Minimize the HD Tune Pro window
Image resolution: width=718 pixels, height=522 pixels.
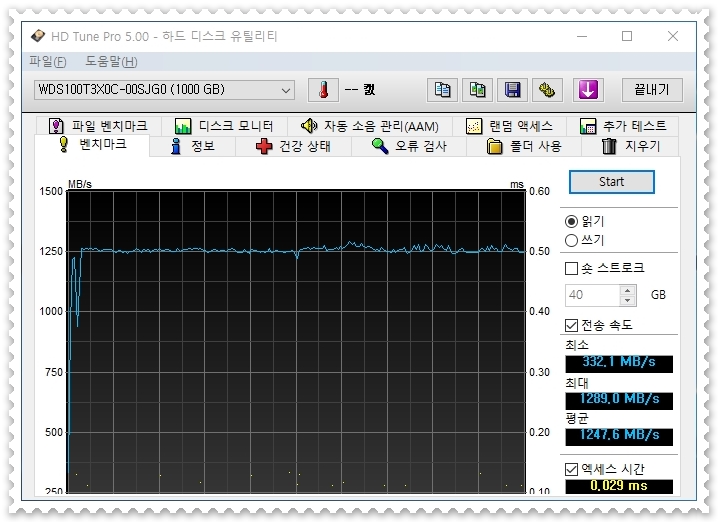click(x=582, y=36)
